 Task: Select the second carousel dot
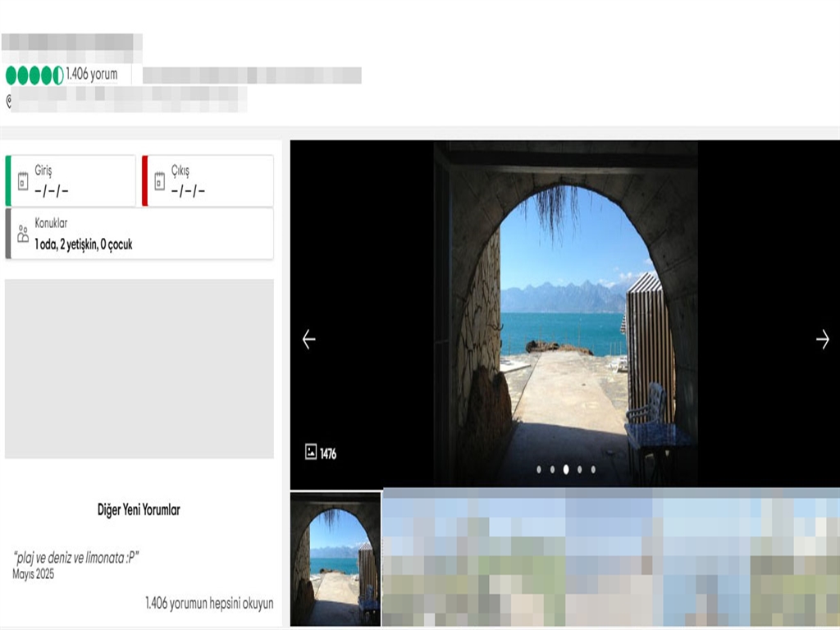[x=552, y=470]
